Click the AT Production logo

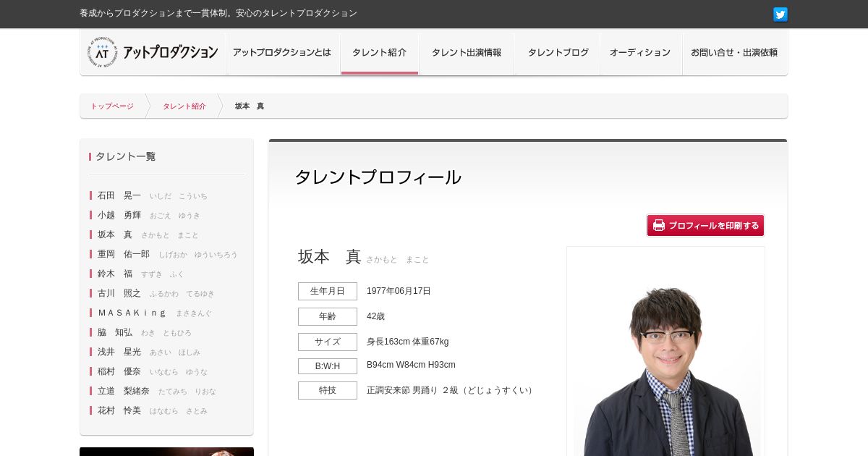[153, 52]
